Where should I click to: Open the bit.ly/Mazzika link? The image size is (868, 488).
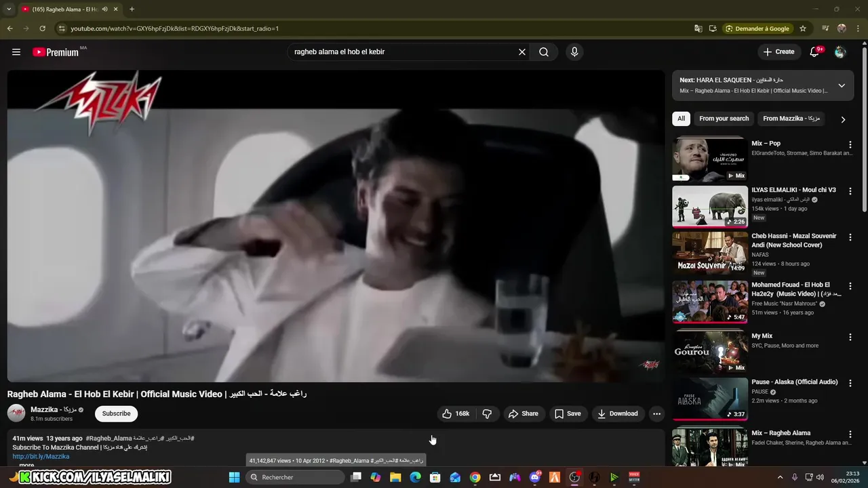coord(41,457)
